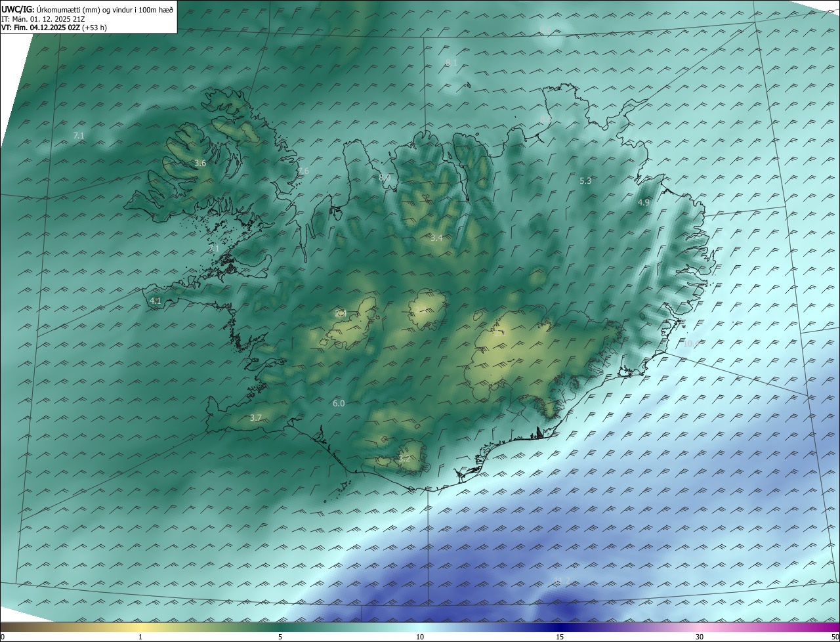Screen dimensions: 840x642
Task: Click the 7.6 value label
Action: click(x=303, y=171)
